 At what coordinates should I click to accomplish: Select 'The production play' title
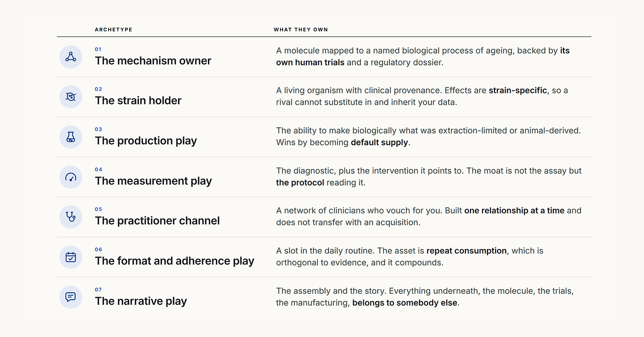click(x=146, y=141)
